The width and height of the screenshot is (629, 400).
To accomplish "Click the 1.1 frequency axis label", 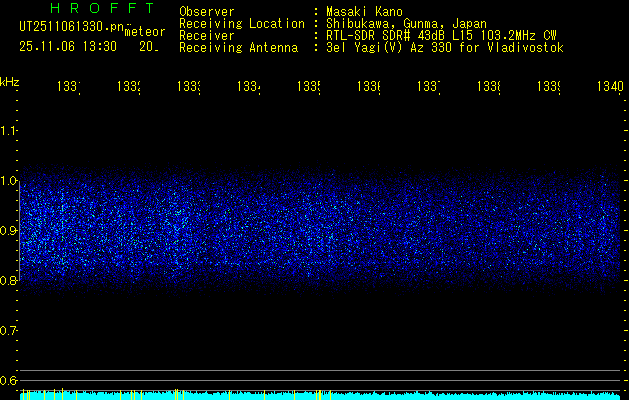I will coord(9,130).
